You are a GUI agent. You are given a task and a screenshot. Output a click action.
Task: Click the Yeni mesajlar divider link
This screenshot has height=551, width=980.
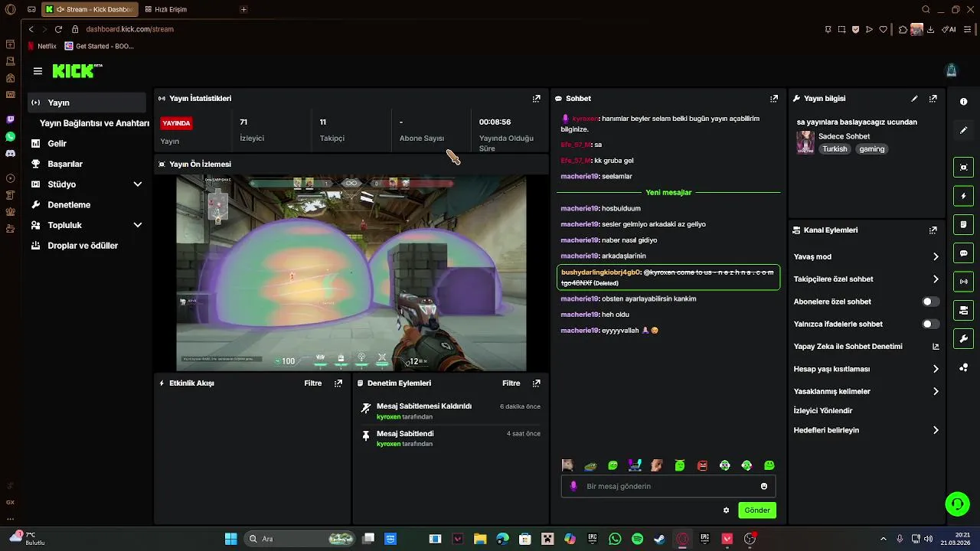668,193
